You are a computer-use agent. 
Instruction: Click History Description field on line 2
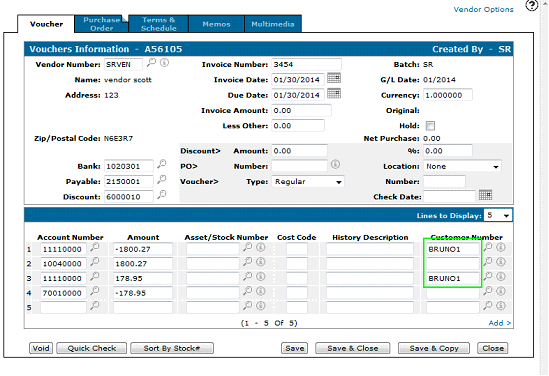coord(370,264)
